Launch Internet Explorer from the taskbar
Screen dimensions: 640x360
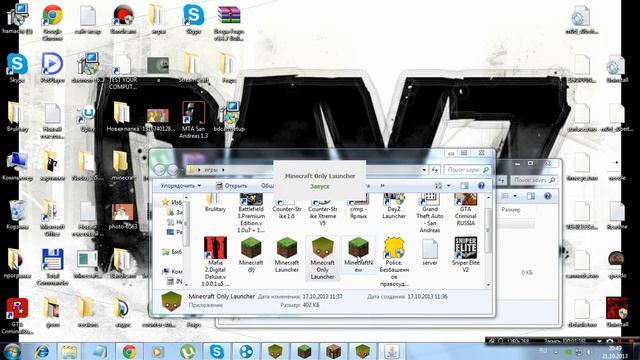42,351
